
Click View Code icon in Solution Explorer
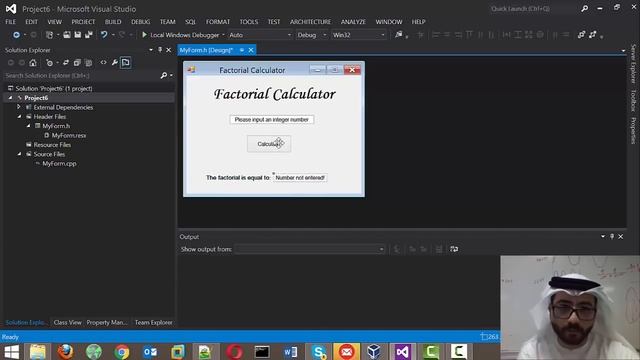pyautogui.click(x=103, y=63)
